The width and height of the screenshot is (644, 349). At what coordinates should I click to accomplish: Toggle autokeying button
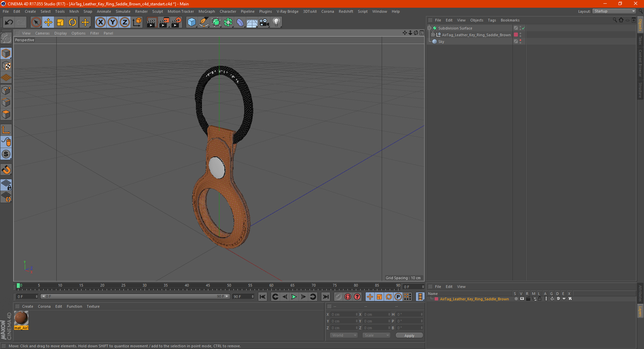348,297
